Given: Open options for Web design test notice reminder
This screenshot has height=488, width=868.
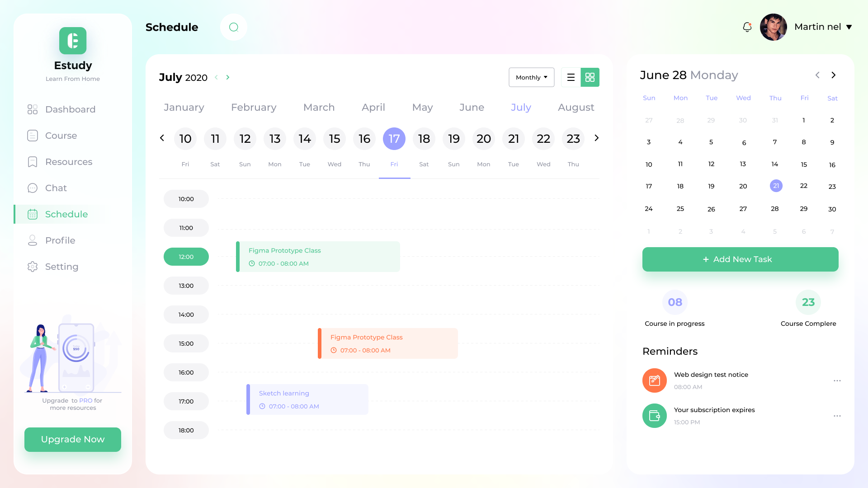Looking at the screenshot, I should pyautogui.click(x=837, y=380).
